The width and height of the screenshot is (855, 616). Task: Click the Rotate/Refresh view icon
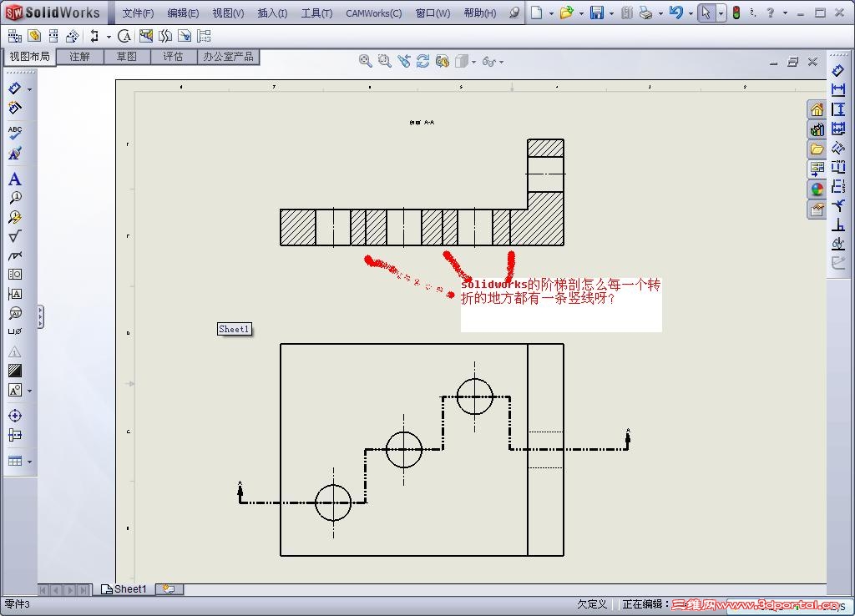pyautogui.click(x=422, y=61)
